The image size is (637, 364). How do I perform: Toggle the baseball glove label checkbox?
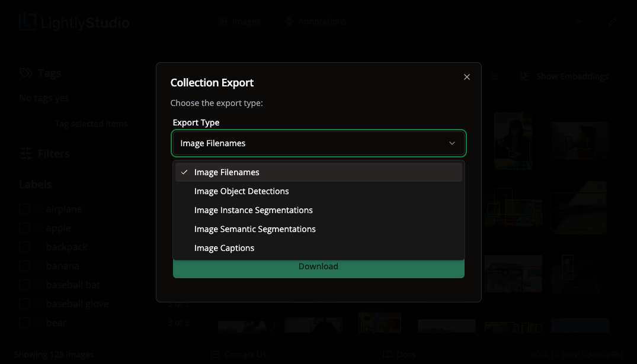(24, 304)
